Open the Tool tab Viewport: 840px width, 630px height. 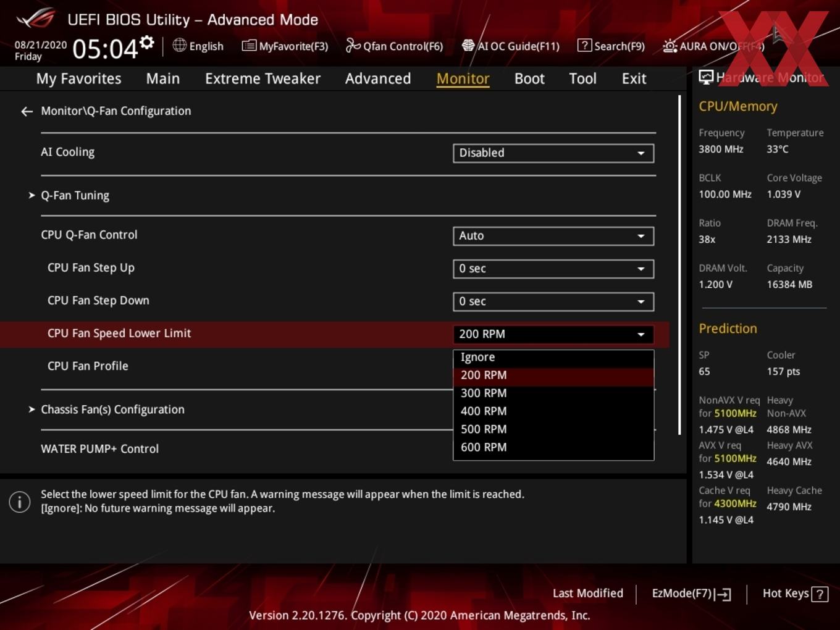[x=582, y=79]
